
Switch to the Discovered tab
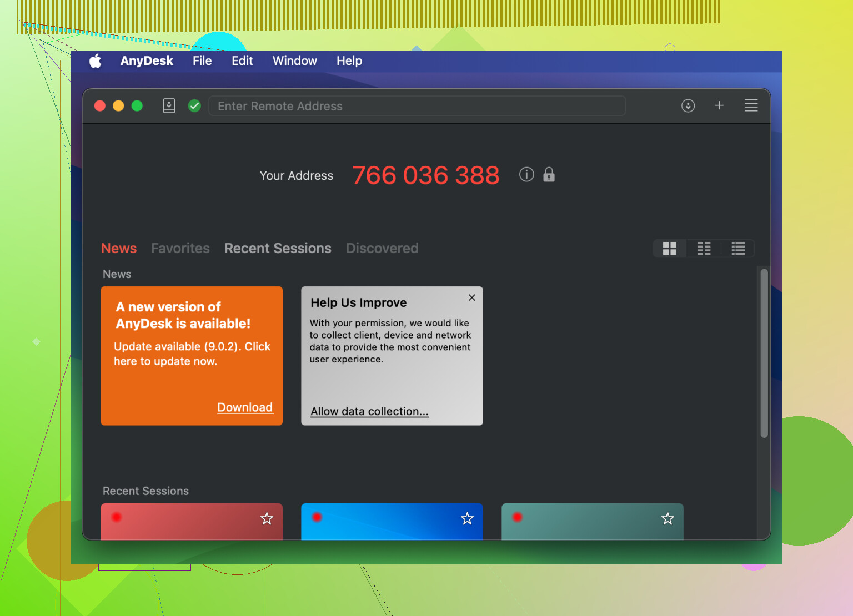pyautogui.click(x=382, y=248)
